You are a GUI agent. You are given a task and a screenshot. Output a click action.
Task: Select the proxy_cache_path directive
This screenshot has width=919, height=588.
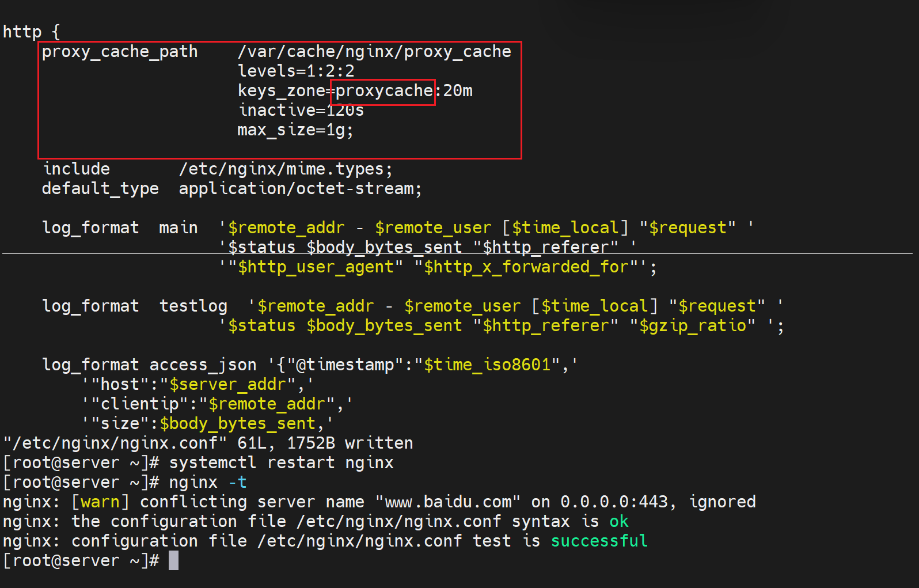click(x=120, y=52)
